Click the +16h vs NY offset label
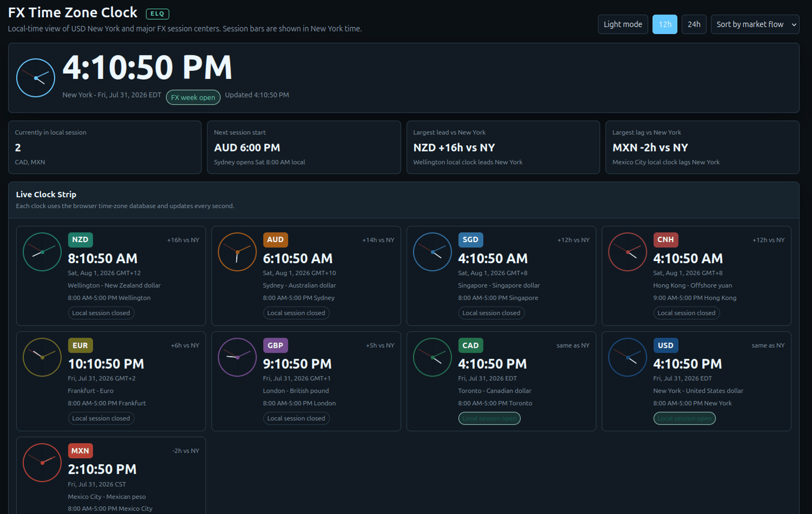Image resolution: width=812 pixels, height=514 pixels. (183, 240)
